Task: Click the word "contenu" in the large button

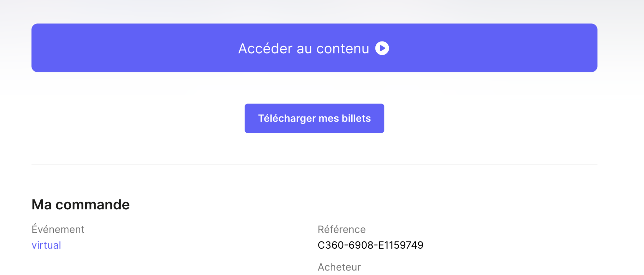Action: tap(343, 49)
